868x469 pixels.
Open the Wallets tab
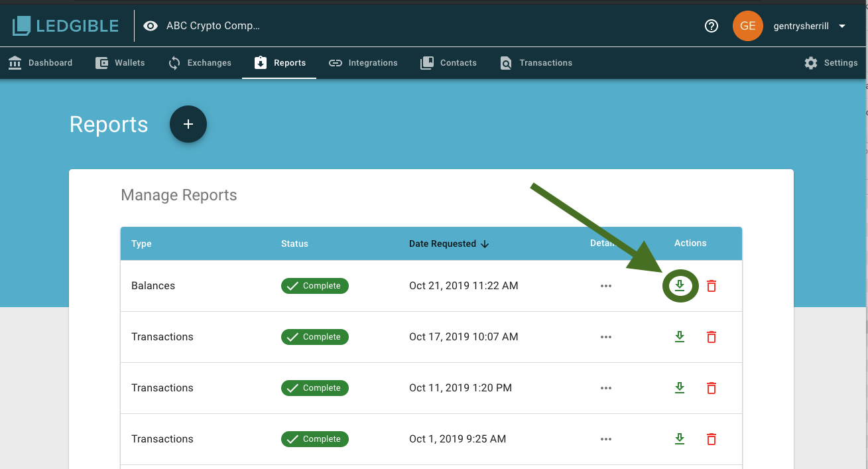[x=120, y=63]
